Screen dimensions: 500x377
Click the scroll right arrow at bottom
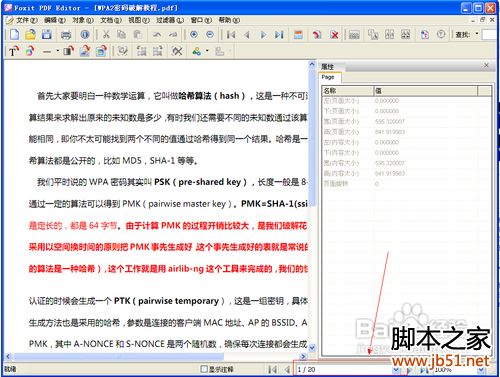point(303,356)
